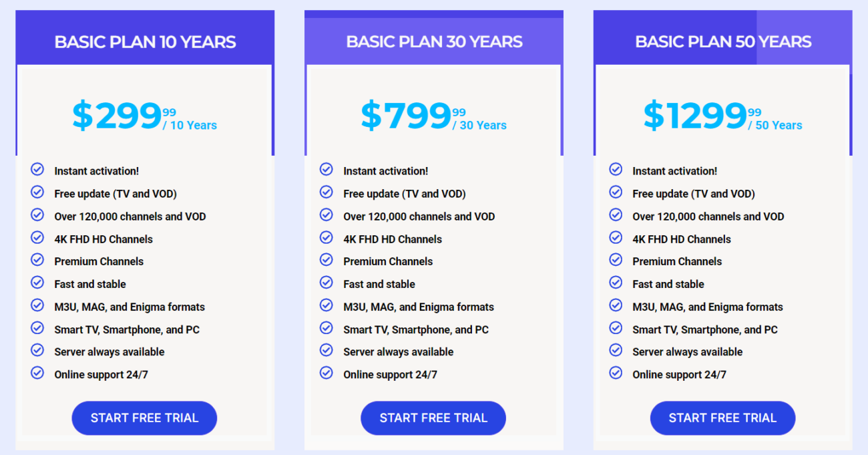Click checkmark beside Over 120,000 channels in 10 Years plan
The image size is (868, 455).
pyautogui.click(x=37, y=215)
